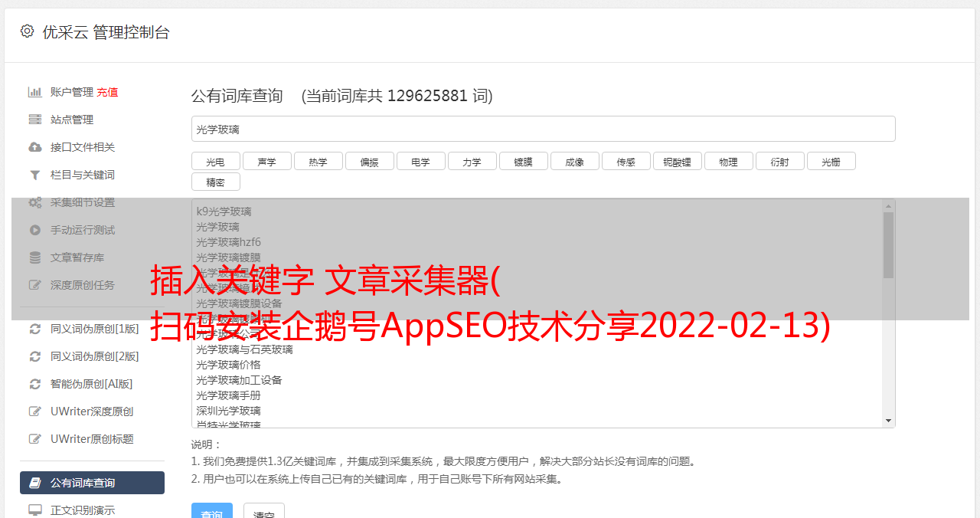Click the 清空 button
Screen dimensions: 980x518
[264, 511]
